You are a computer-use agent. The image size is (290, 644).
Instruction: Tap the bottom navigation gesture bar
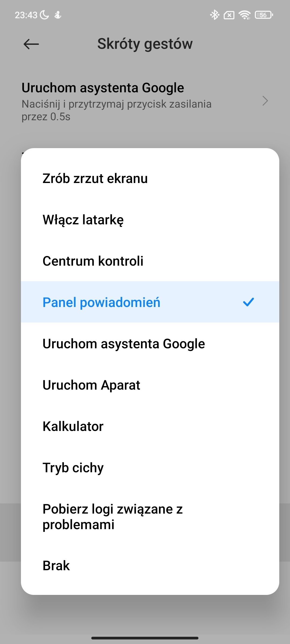(x=145, y=638)
